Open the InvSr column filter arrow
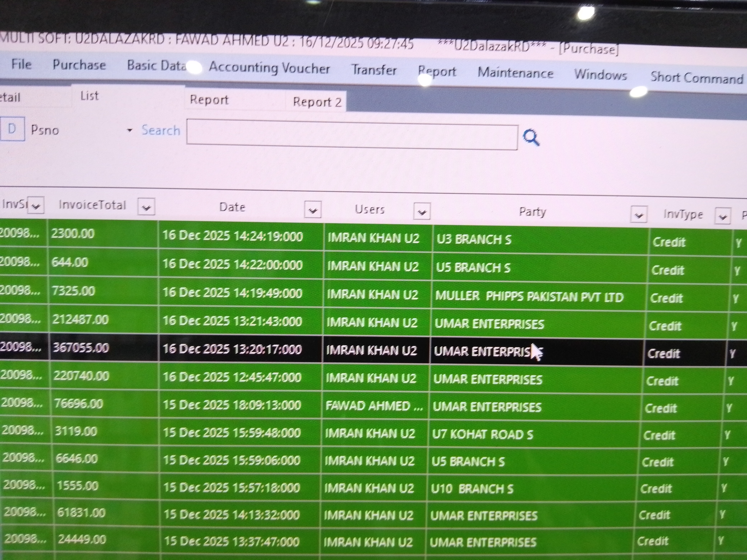The height and width of the screenshot is (560, 747). (35, 206)
